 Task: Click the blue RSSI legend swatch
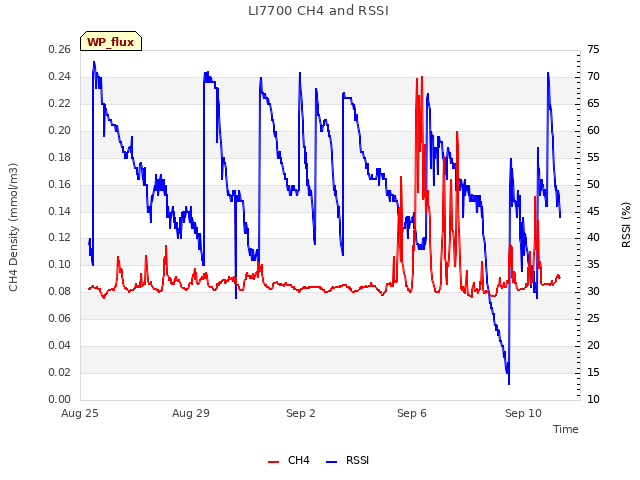tap(332, 462)
